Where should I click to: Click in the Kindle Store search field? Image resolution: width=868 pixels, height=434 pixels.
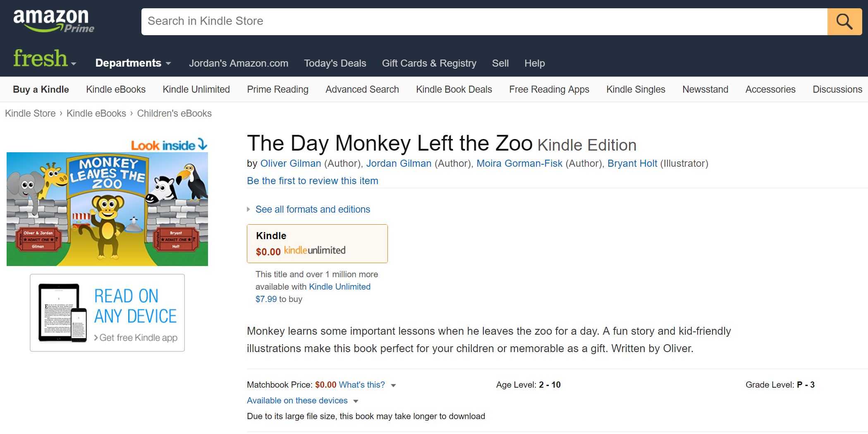coord(484,22)
